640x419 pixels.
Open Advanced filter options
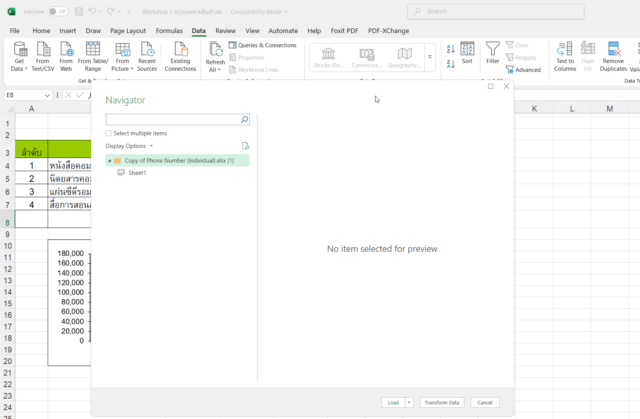tap(523, 70)
